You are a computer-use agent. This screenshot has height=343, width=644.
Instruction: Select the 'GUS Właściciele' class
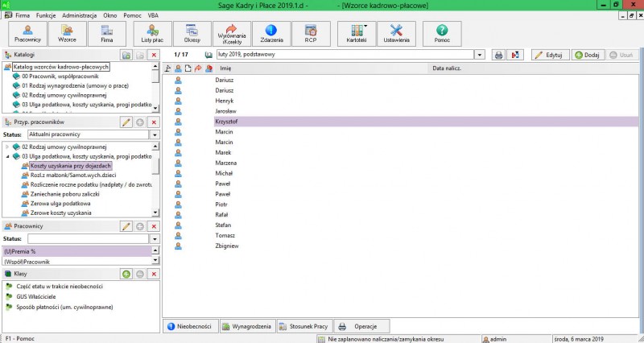pos(35,296)
